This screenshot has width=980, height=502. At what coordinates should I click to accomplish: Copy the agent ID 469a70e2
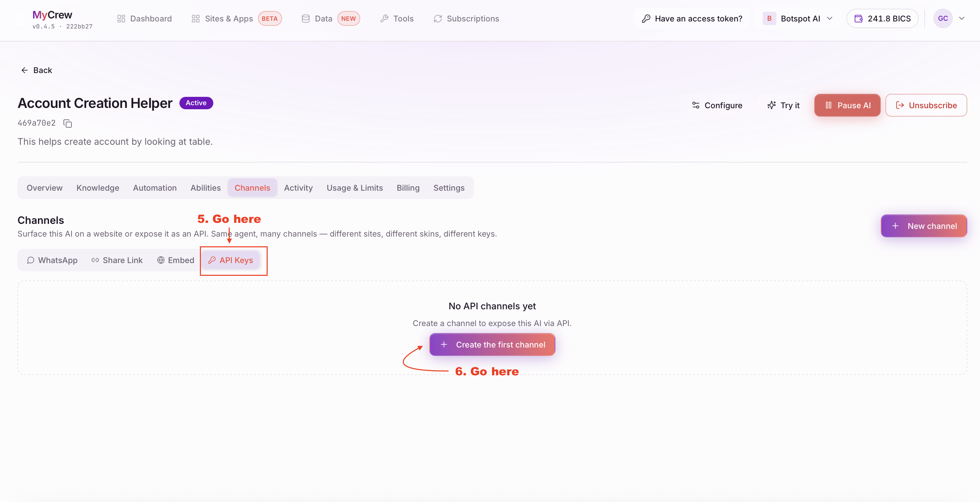point(68,124)
